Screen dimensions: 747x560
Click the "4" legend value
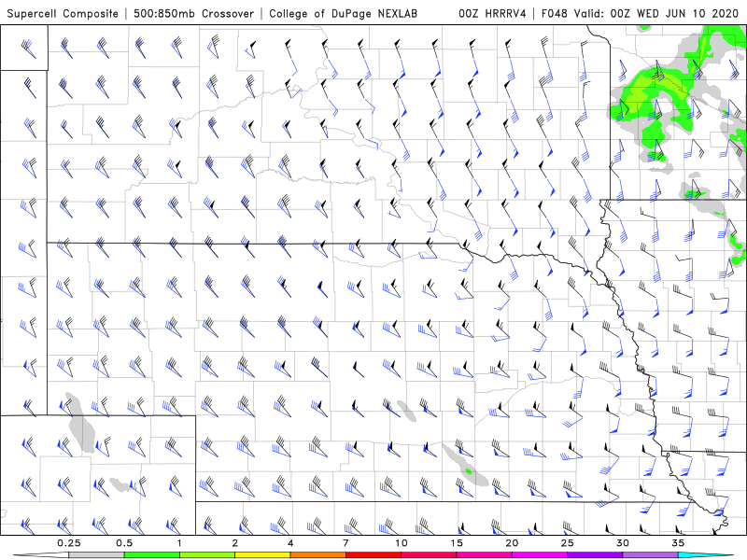click(290, 543)
